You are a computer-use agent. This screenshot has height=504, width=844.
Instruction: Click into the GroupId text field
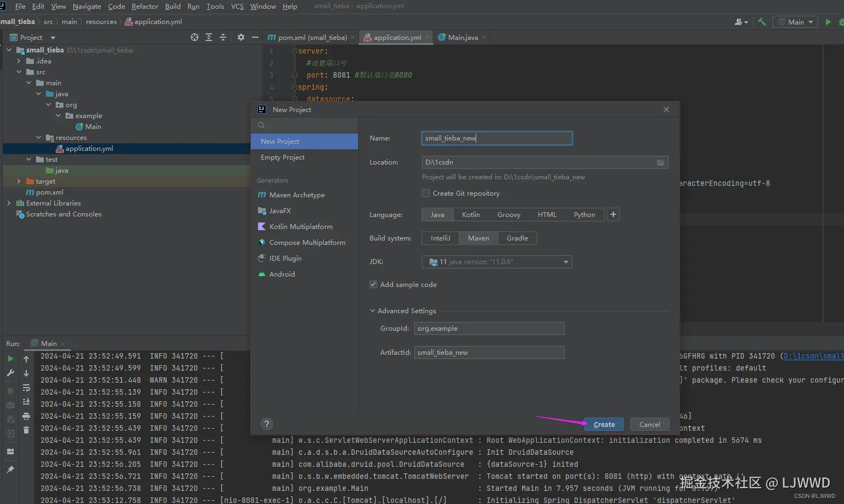[489, 329]
